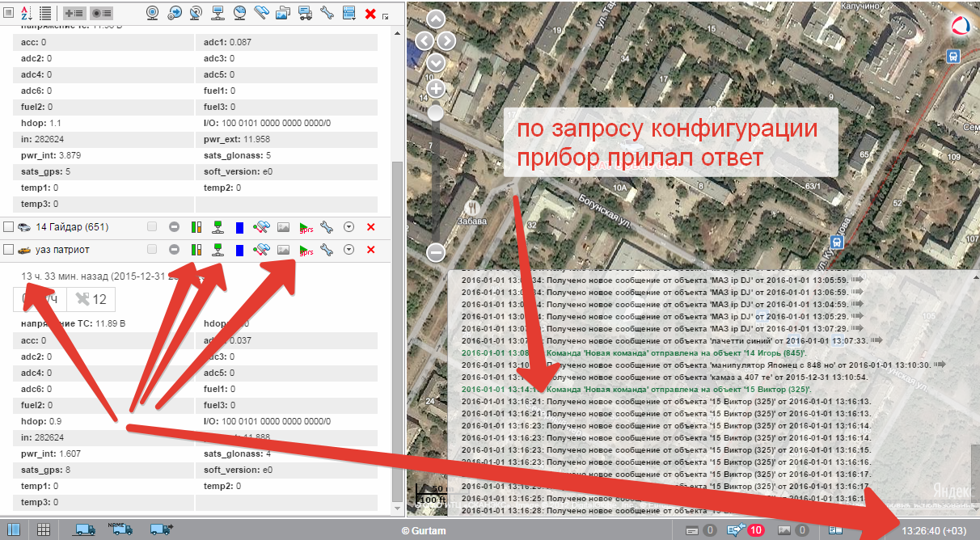Click the connection state icon for уаз патриот
This screenshot has width=980, height=540.
tap(217, 250)
